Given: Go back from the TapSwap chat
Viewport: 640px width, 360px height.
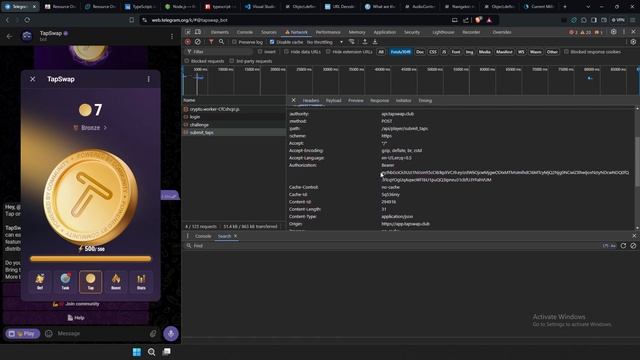Looking at the screenshot, I should coord(9,36).
